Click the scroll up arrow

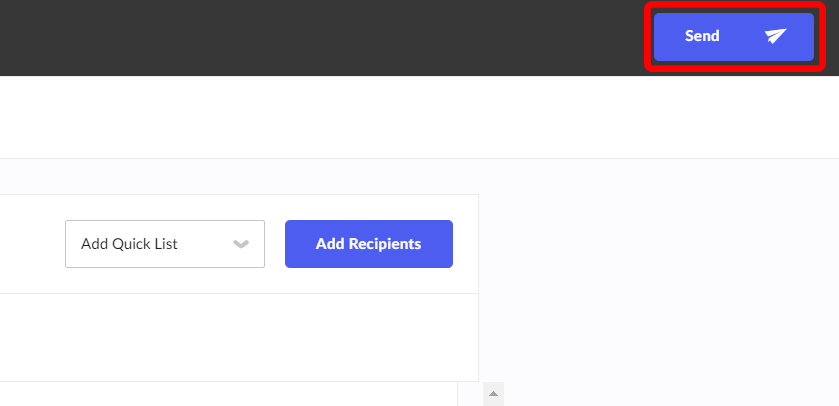pyautogui.click(x=493, y=394)
